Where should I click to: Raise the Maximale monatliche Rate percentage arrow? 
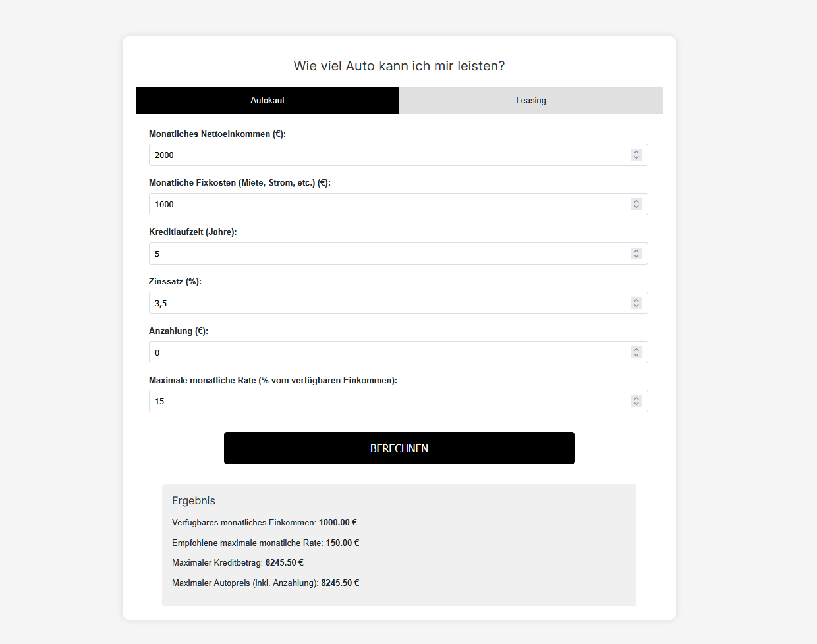636,398
